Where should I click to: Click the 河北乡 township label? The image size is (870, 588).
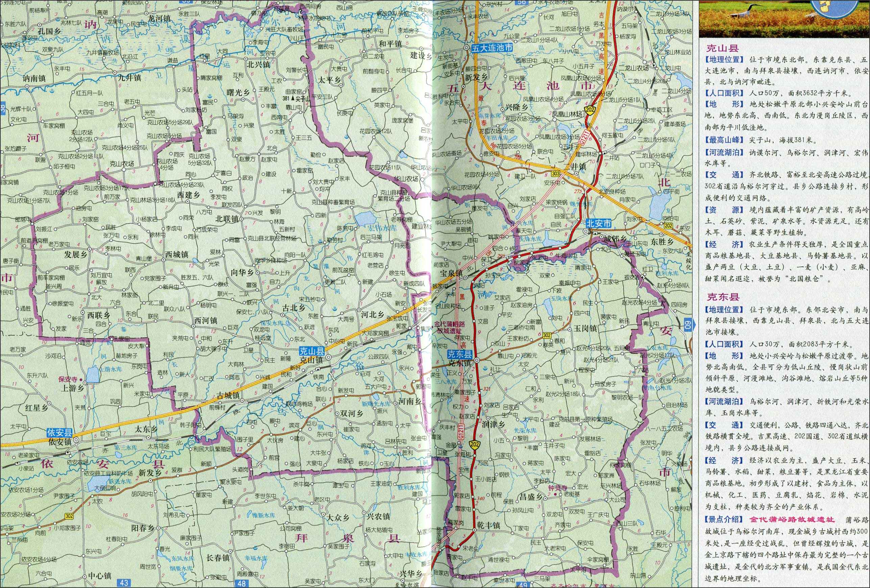point(373,315)
